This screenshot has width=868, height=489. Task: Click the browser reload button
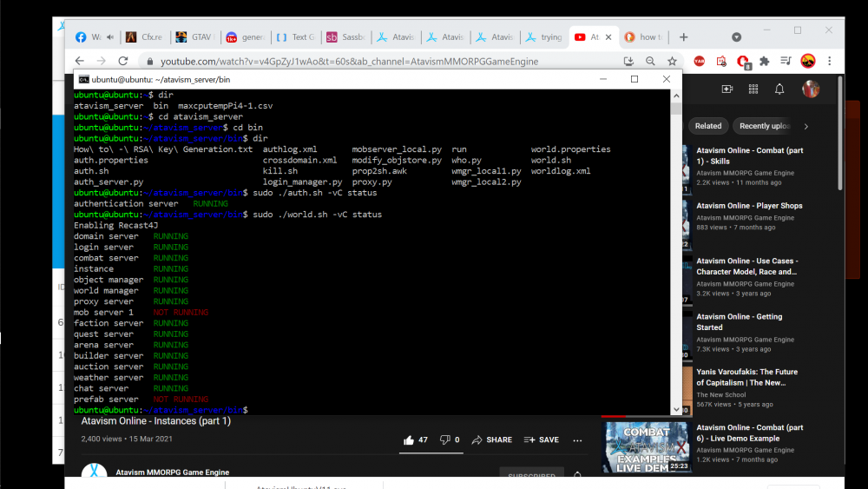[123, 61]
